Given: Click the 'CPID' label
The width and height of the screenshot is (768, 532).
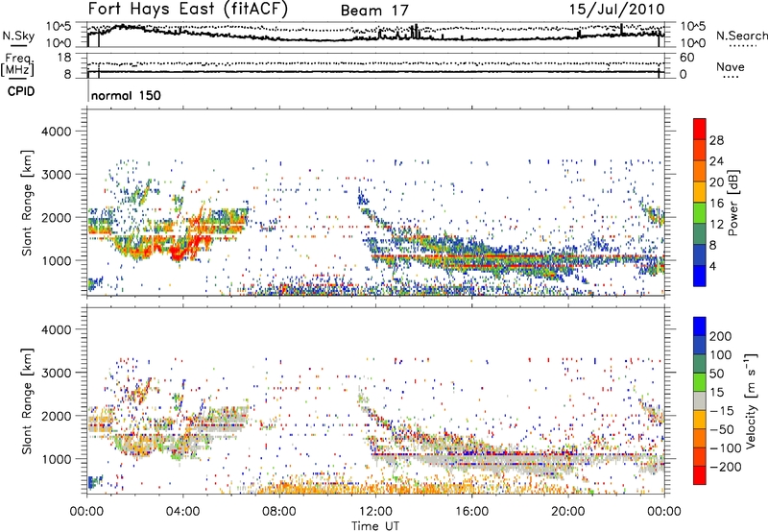Looking at the screenshot, I should [x=21, y=91].
